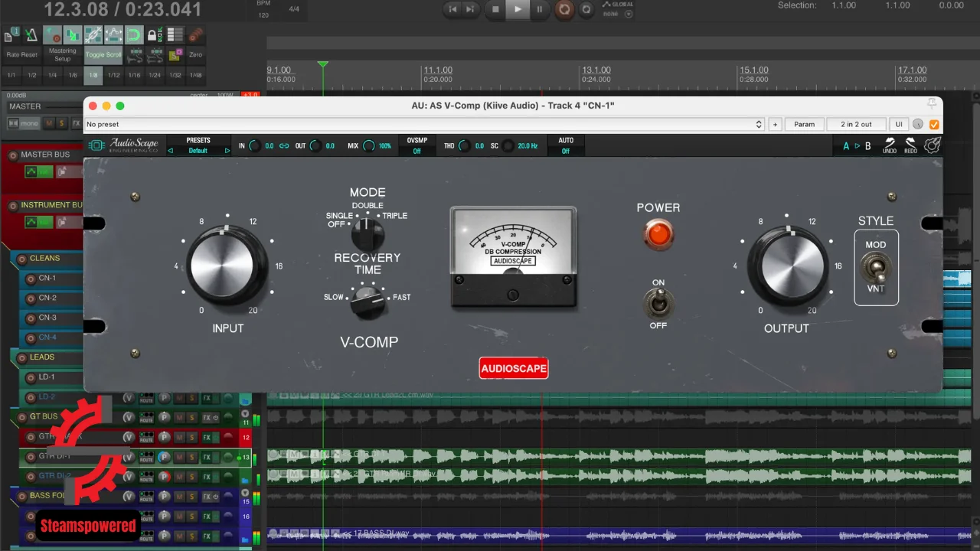Collapse the GT BUS folder arrow
980x551 pixels.
point(245,414)
